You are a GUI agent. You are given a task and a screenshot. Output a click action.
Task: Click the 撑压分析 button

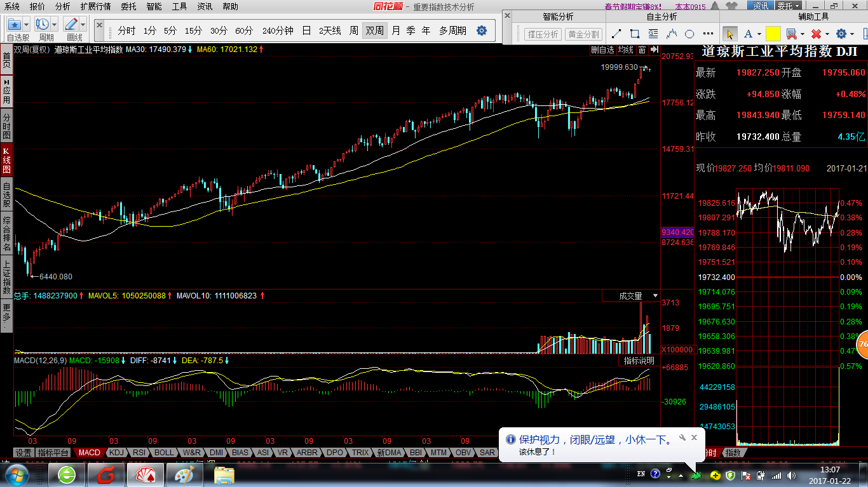click(543, 34)
